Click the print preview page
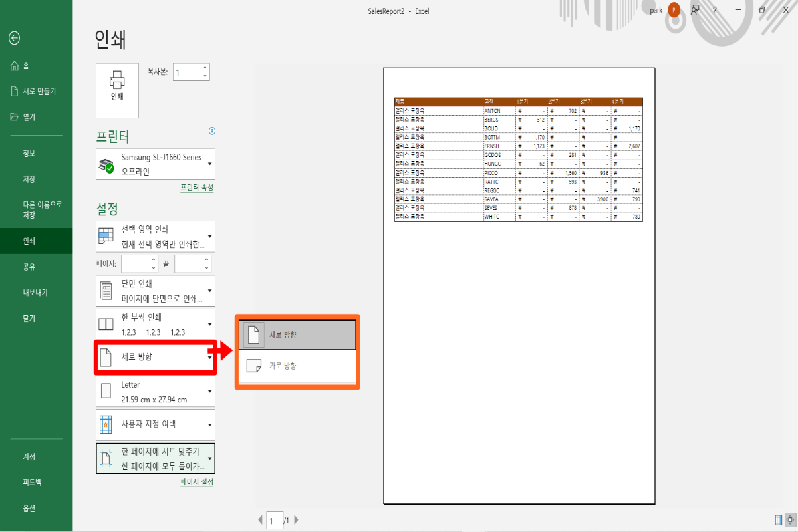This screenshot has height=532, width=798. (519, 286)
